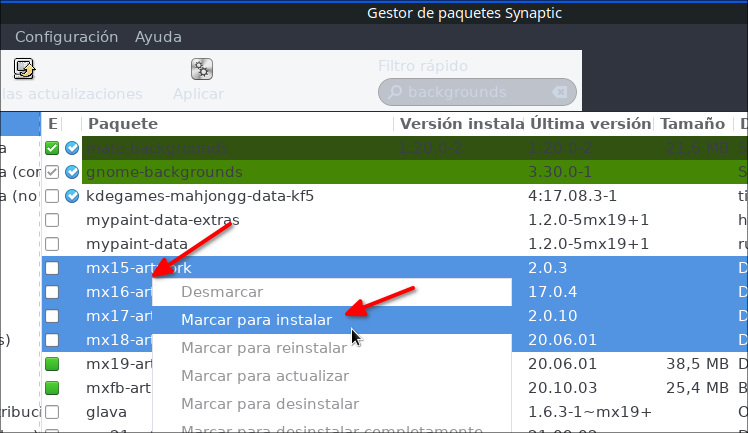Click the installed green status box for mxfb-art
This screenshot has width=748, height=433.
coord(52,388)
